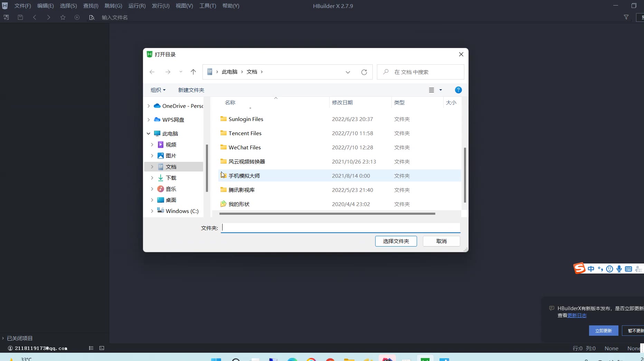Click the status bar list outline icon
The width and height of the screenshot is (644, 361).
(91, 348)
